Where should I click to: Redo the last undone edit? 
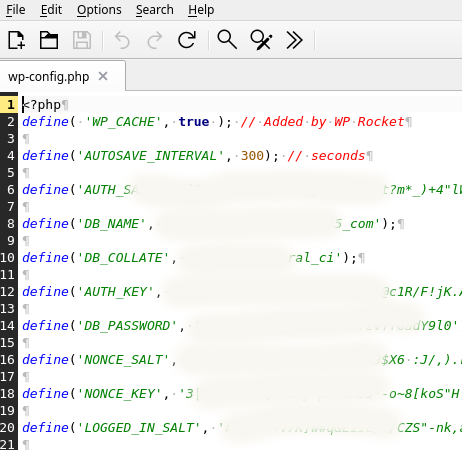point(155,40)
